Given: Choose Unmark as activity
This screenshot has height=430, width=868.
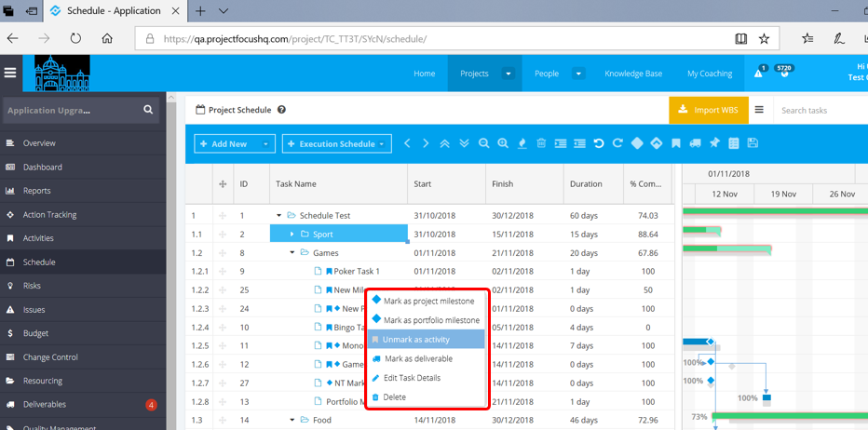Looking at the screenshot, I should pos(426,339).
